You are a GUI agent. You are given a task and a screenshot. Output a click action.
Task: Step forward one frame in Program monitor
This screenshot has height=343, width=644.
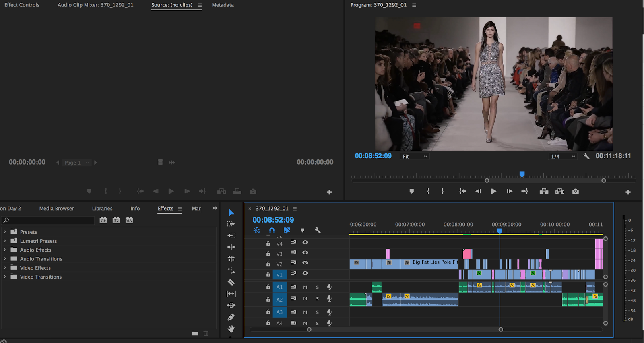point(510,191)
